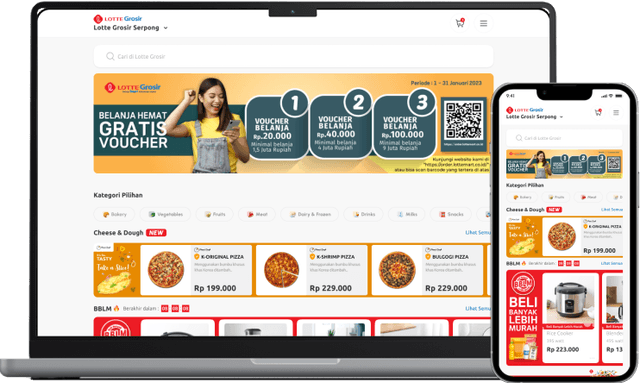
Task: Select the Drinks category chip on laptop
Action: pyautogui.click(x=364, y=214)
